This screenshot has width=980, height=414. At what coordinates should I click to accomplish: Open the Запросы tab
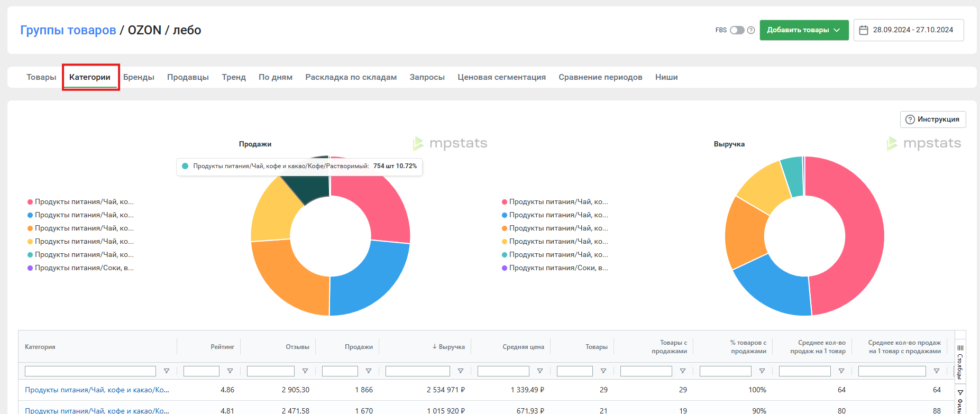pos(427,77)
